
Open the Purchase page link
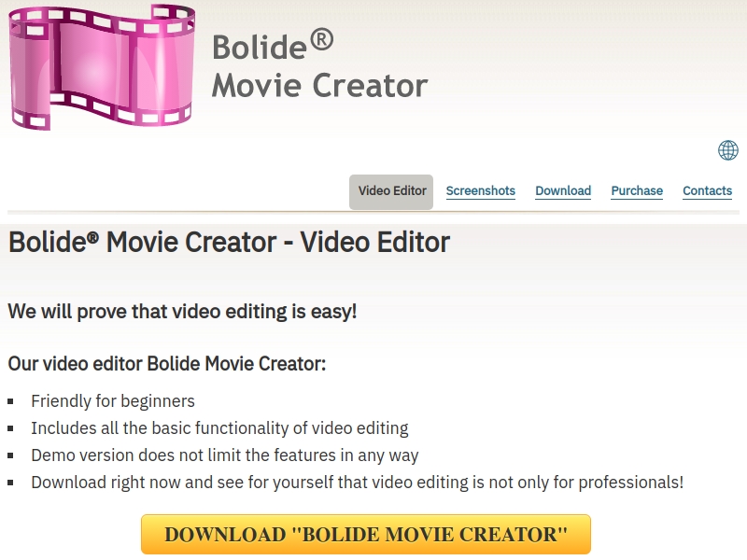pos(637,191)
